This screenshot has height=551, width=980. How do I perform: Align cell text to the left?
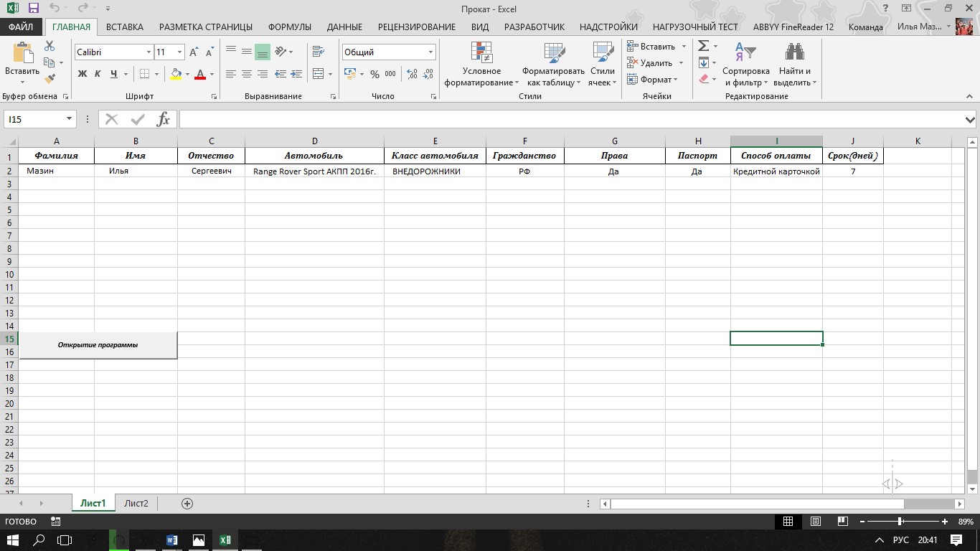pyautogui.click(x=231, y=74)
